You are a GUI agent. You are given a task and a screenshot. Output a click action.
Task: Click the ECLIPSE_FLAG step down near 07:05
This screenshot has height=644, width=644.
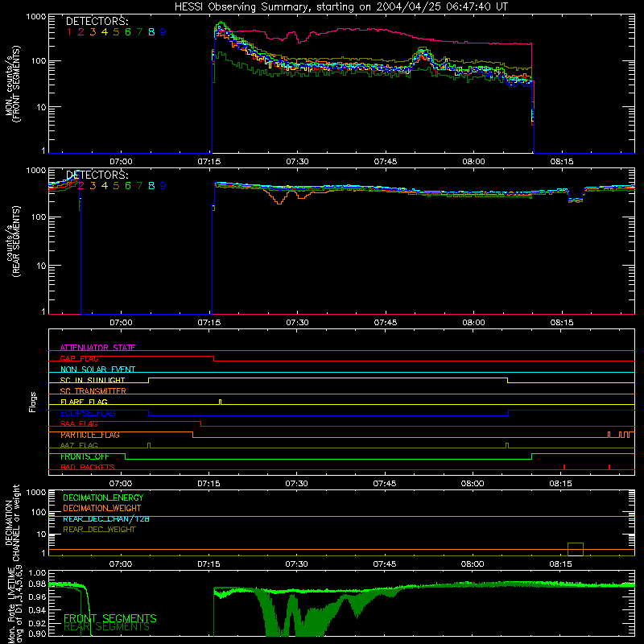pos(149,413)
